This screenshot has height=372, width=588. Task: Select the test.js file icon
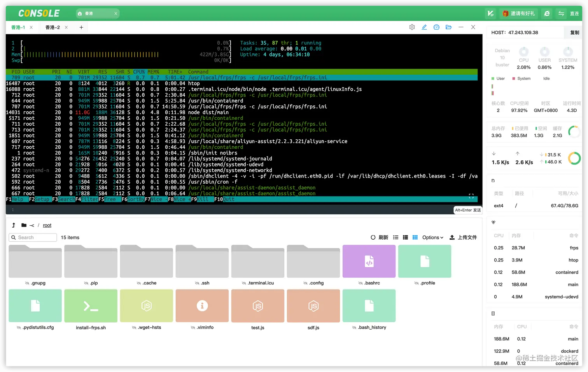click(x=257, y=306)
